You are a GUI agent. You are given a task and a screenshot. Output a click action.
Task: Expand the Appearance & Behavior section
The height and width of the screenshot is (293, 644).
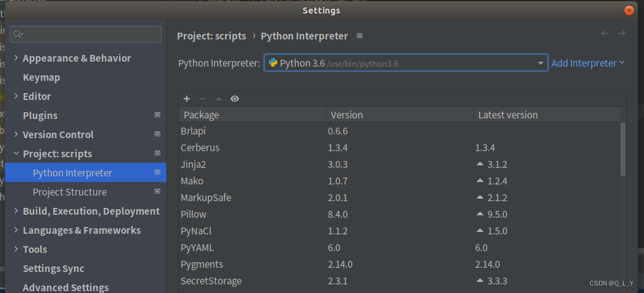[16, 58]
